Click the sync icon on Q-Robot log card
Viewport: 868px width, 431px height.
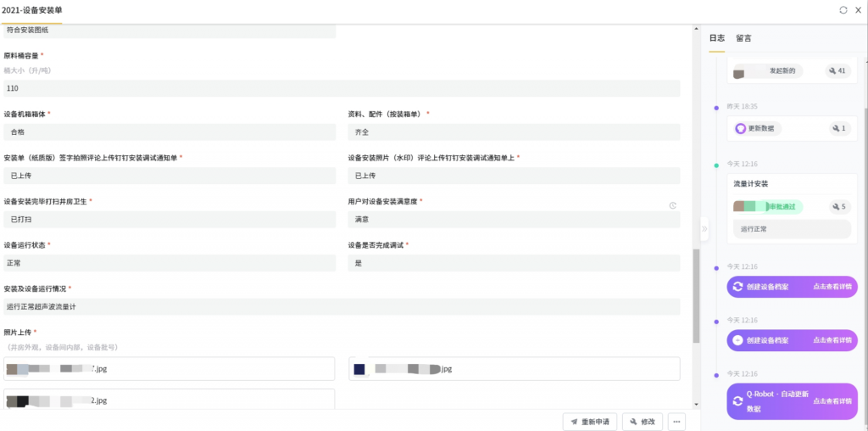tap(737, 400)
